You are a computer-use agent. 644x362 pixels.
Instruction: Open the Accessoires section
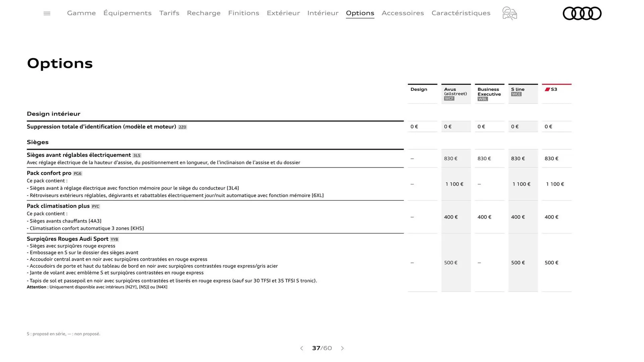[x=403, y=13]
